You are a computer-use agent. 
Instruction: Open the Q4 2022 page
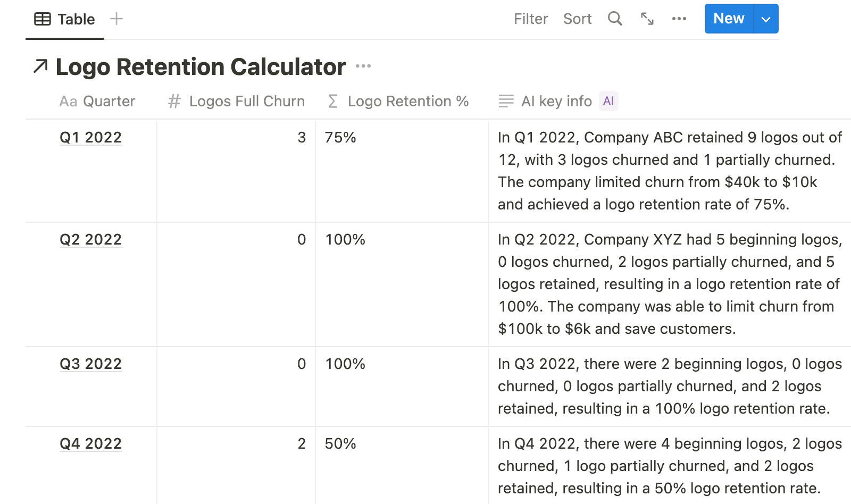point(90,443)
